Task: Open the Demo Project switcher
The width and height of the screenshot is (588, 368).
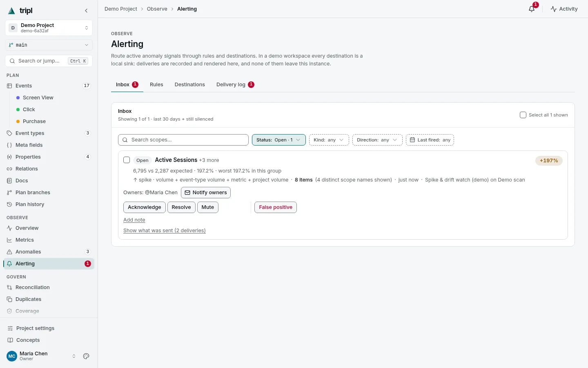Action: click(x=49, y=28)
